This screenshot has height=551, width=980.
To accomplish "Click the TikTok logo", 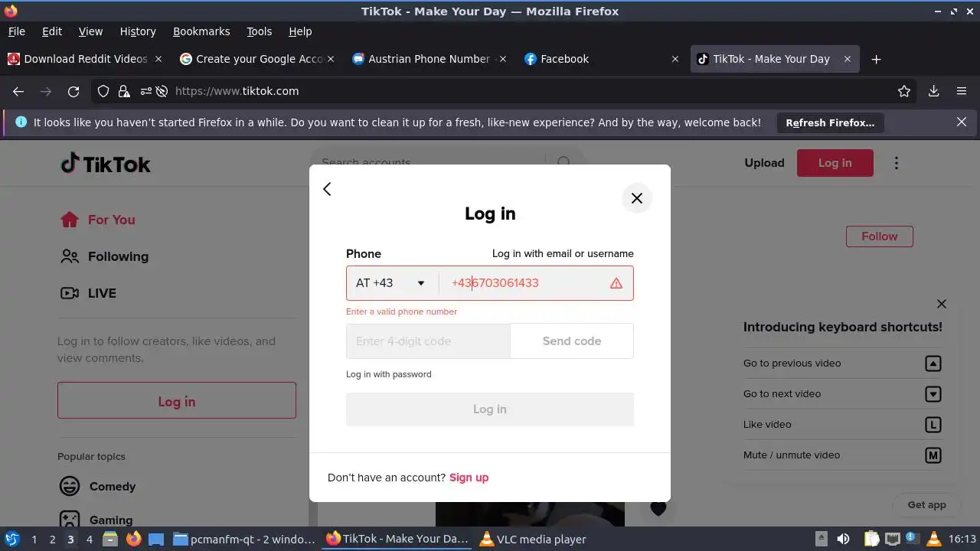I will coord(106,164).
